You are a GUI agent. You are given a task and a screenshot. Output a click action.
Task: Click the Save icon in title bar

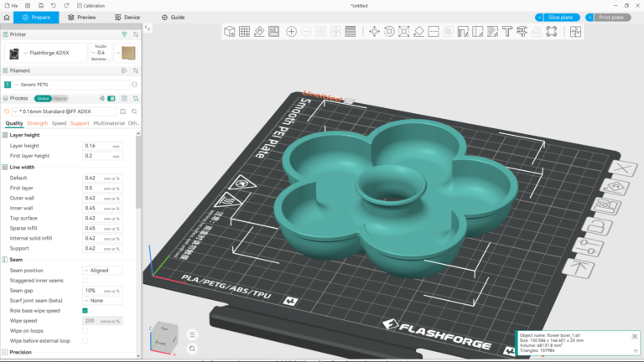coord(40,6)
